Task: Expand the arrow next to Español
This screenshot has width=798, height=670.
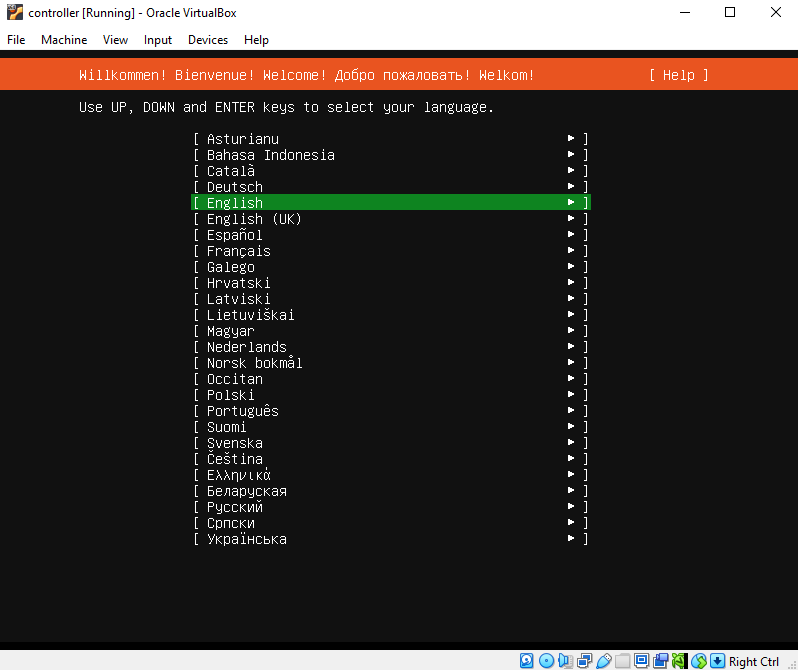Action: pos(571,235)
